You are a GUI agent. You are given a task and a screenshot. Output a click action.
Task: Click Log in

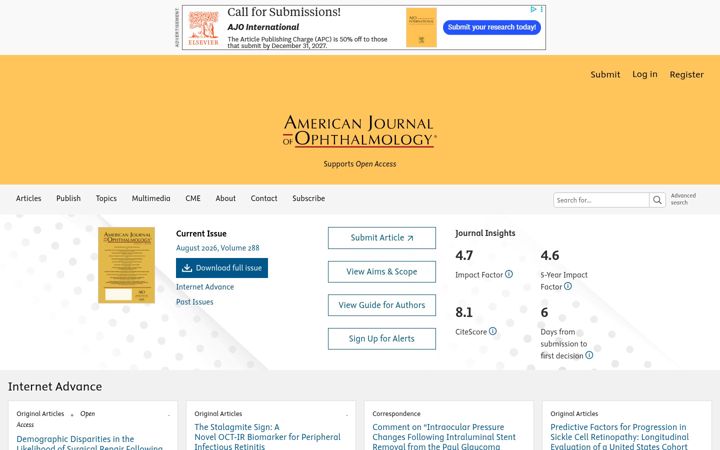coord(645,74)
